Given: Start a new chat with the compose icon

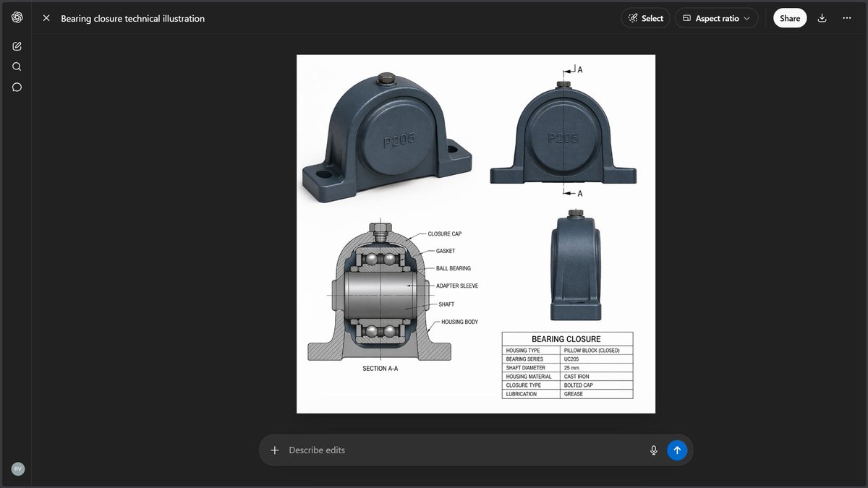Looking at the screenshot, I should pos(17,46).
